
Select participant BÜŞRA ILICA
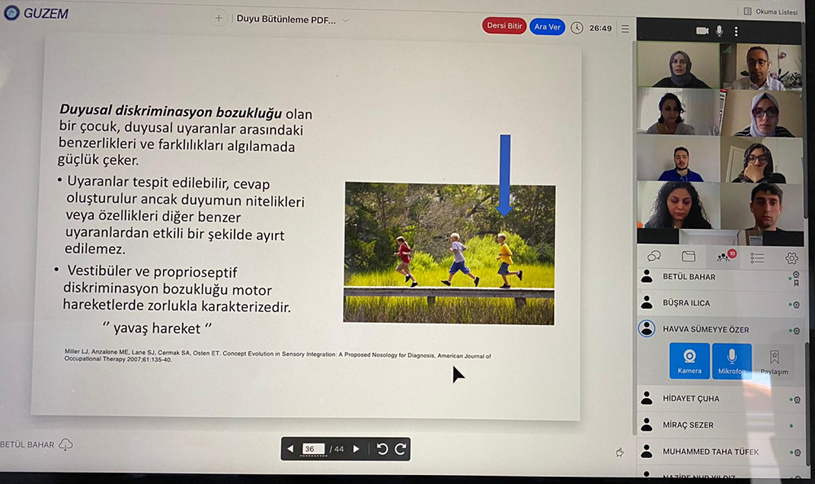[x=720, y=303]
